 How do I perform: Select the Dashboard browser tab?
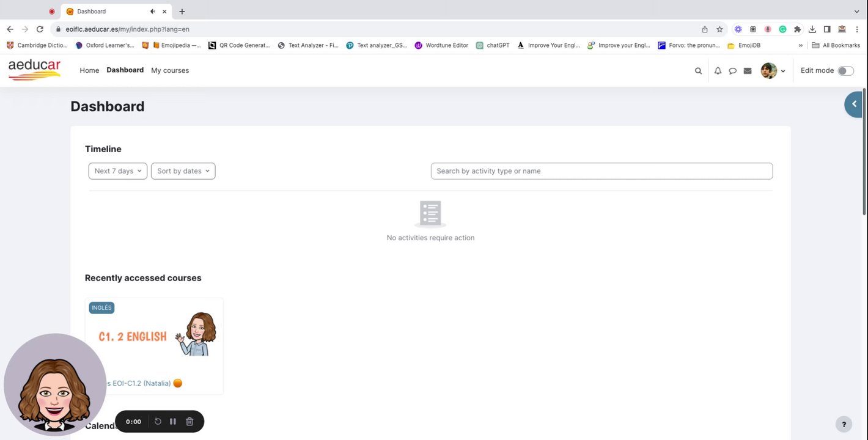116,11
